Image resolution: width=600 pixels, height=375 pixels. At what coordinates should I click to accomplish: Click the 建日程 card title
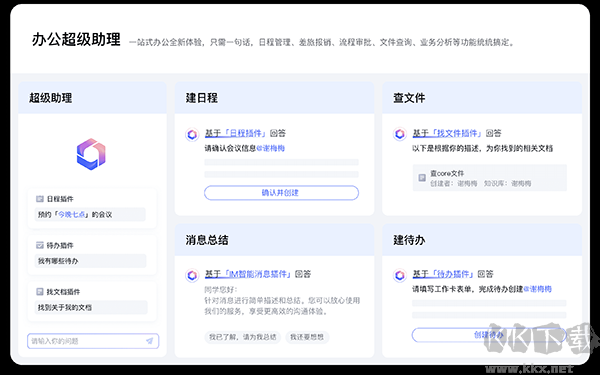coord(202,98)
